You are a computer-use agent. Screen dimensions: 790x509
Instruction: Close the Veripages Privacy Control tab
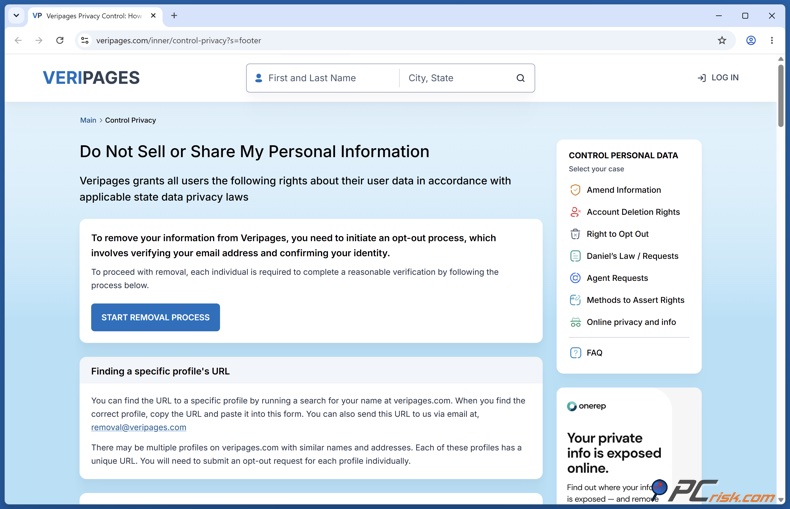tap(153, 16)
